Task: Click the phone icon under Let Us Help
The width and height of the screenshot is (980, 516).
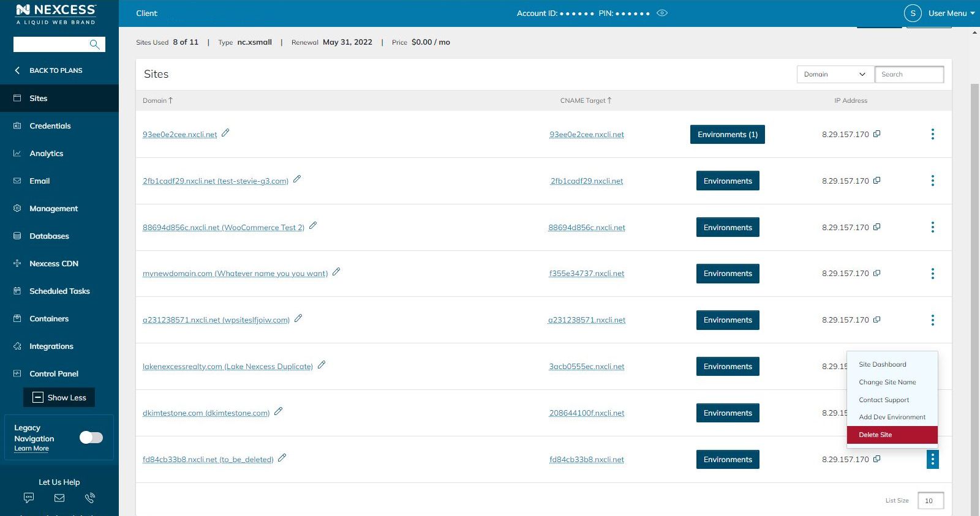Action: coord(90,498)
